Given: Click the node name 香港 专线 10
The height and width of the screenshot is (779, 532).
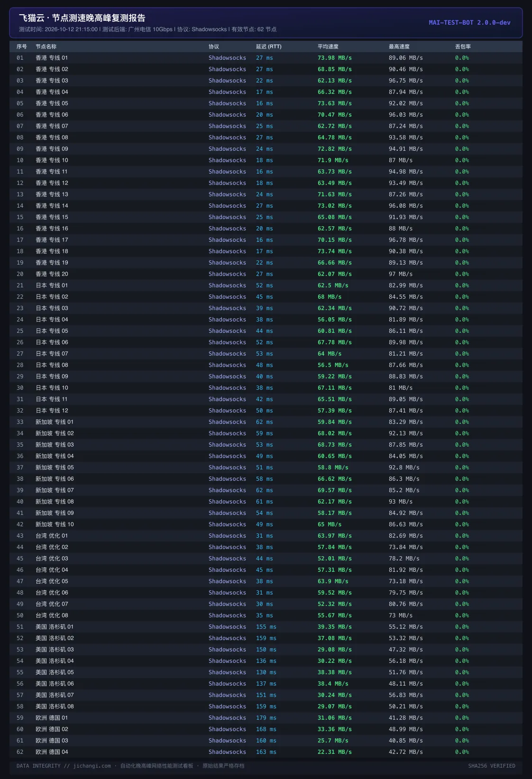Looking at the screenshot, I should [52, 160].
